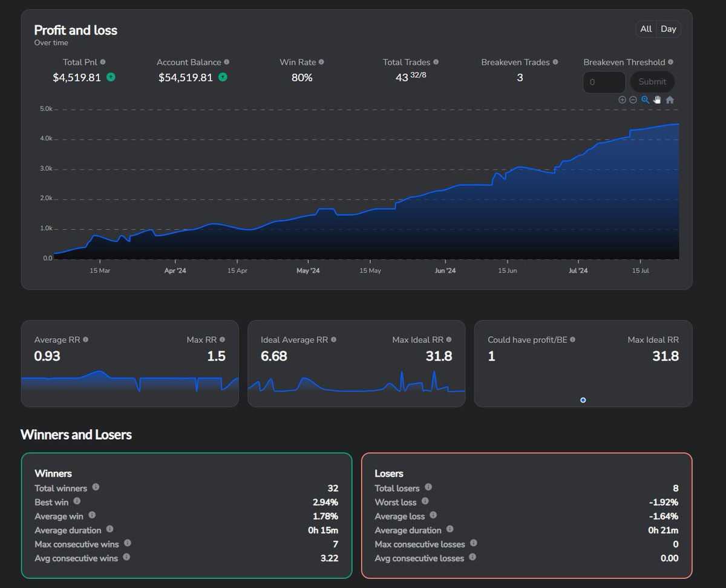The image size is (726, 588).
Task: Click the May '24 axis label
Action: pyautogui.click(x=308, y=270)
